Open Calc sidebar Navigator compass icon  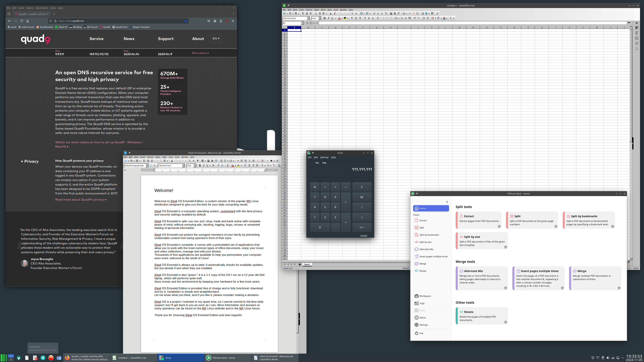pyautogui.click(x=637, y=43)
